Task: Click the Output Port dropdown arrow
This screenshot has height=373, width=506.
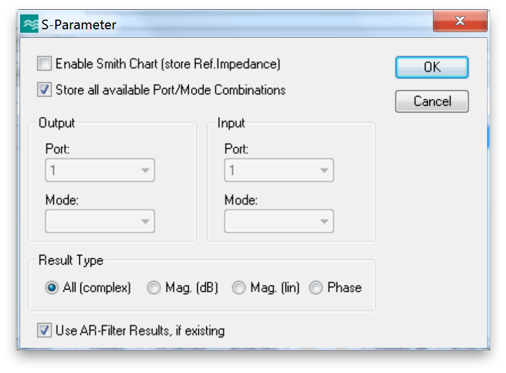Action: (x=145, y=170)
